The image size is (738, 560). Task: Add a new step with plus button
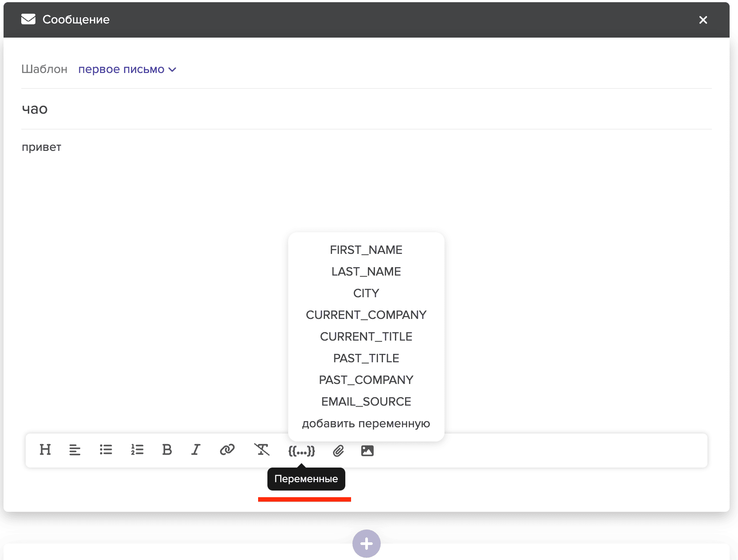pos(367,544)
